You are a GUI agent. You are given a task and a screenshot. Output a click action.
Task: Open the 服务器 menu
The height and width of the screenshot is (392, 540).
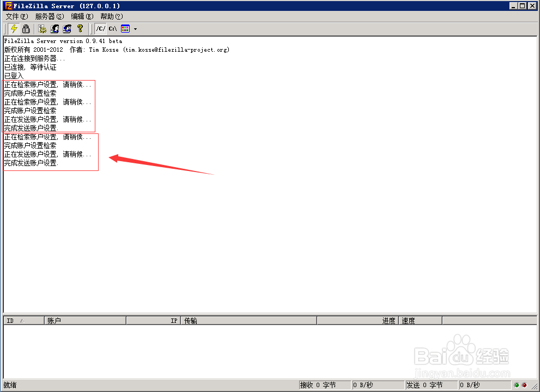[50, 16]
